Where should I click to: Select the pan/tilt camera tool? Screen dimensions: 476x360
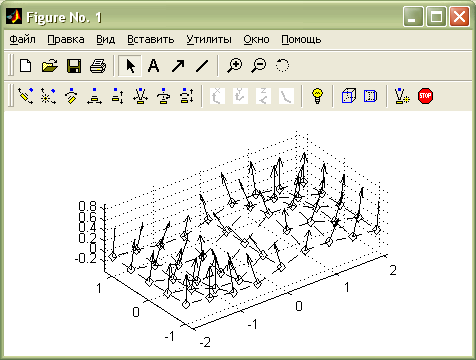(x=71, y=96)
